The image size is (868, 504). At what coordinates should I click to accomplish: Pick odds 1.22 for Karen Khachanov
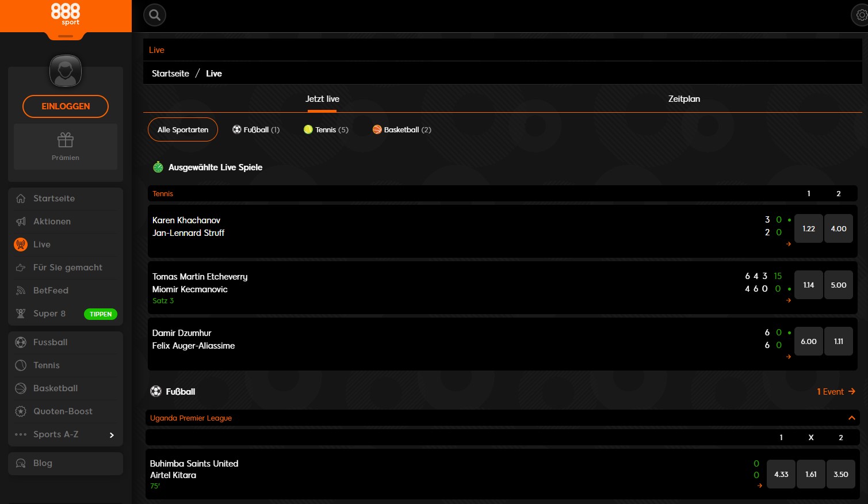808,228
